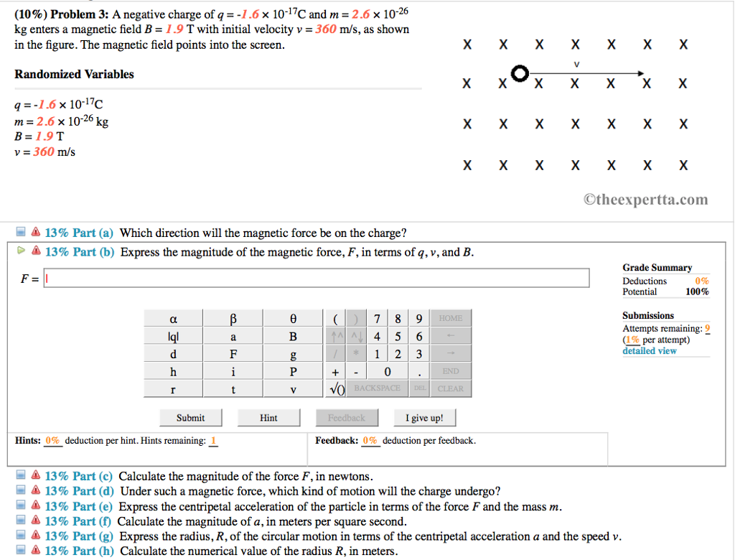The height and width of the screenshot is (560, 735).
Task: Open the detailed view link
Action: 650,350
